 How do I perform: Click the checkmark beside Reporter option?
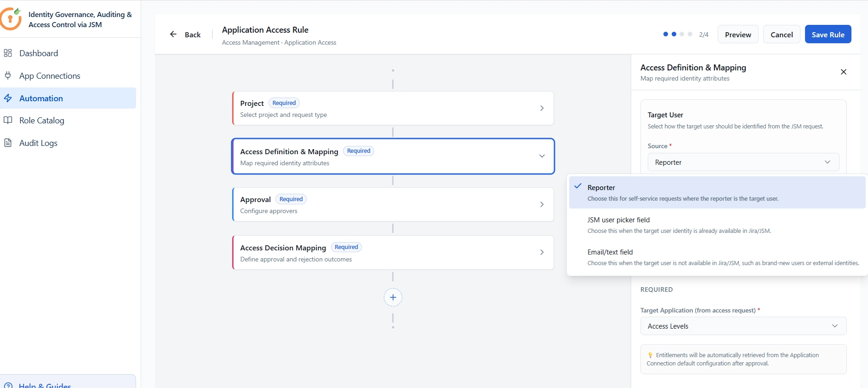578,186
